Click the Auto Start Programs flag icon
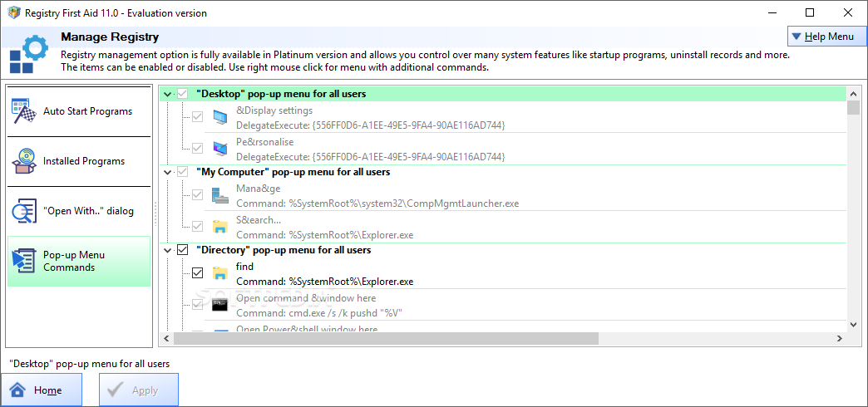The image size is (868, 407). click(x=24, y=111)
